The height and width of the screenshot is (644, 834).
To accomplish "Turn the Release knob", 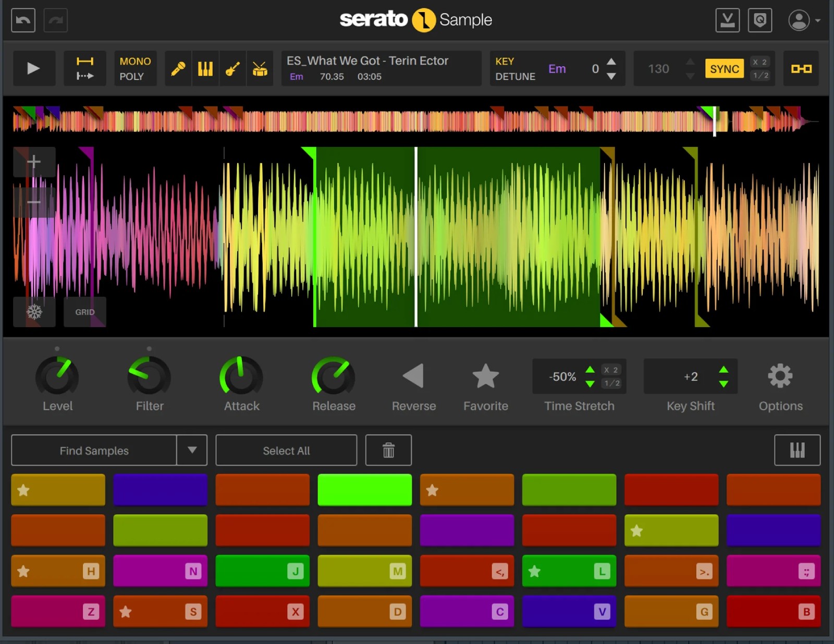I will pyautogui.click(x=333, y=376).
